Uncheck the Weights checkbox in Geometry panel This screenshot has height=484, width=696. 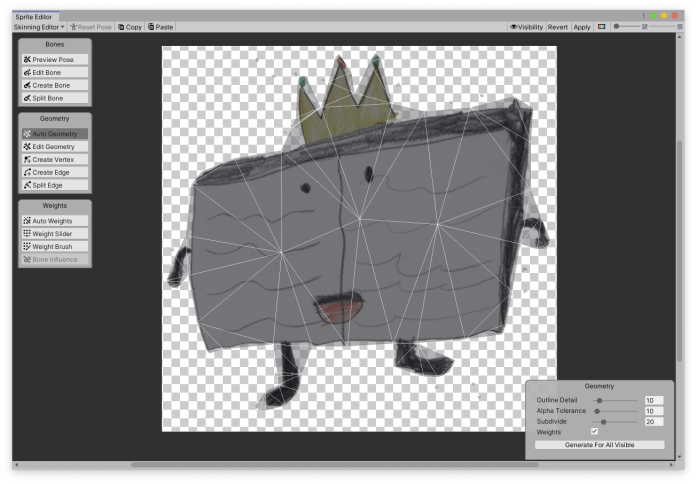click(595, 432)
